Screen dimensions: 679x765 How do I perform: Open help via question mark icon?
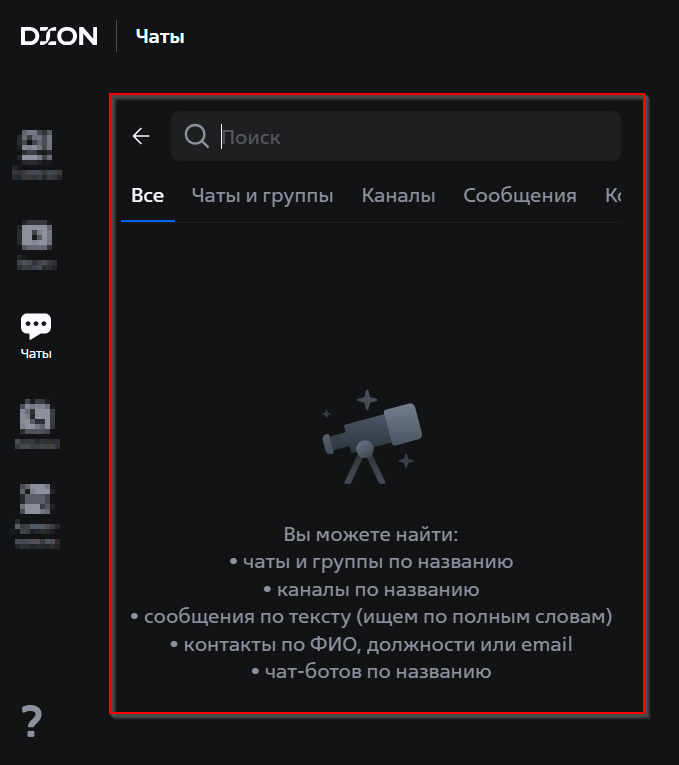pyautogui.click(x=32, y=722)
